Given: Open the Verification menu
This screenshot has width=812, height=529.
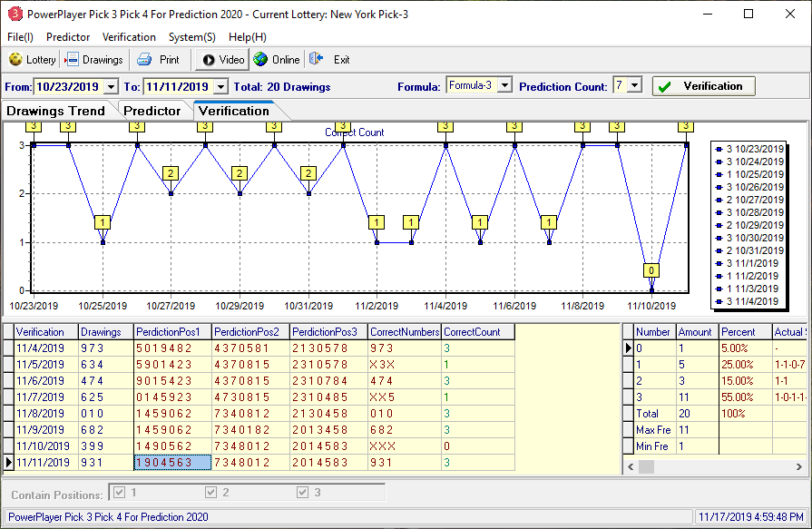Looking at the screenshot, I should (129, 37).
